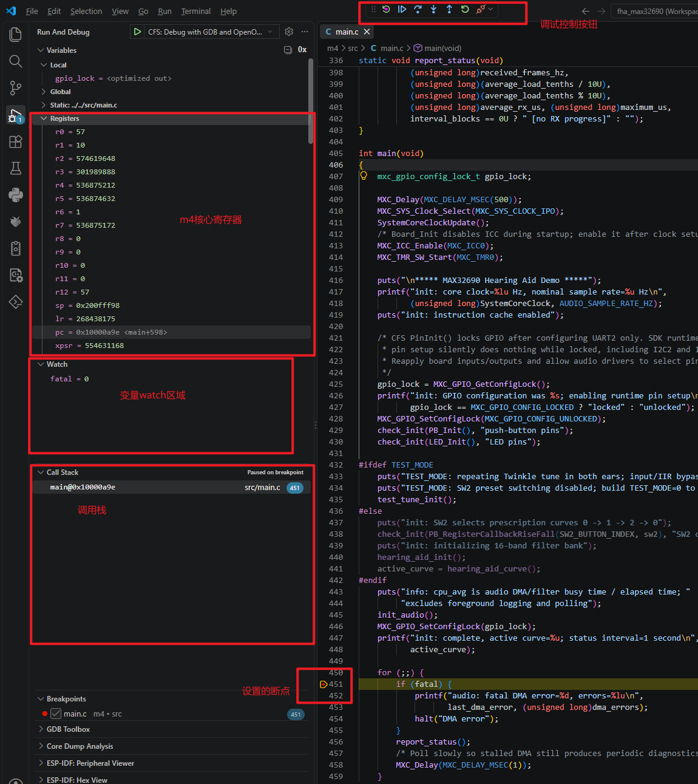Click the main(void) breadcrumb segment
This screenshot has height=784, width=698.
click(438, 48)
